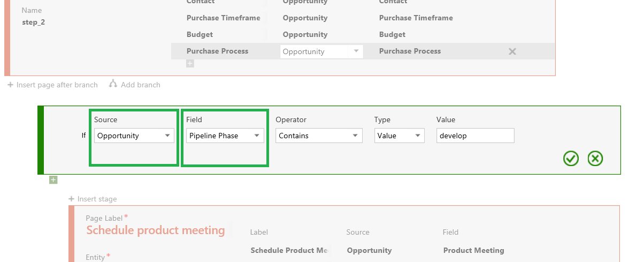Expand the Contains Operator dropdown

click(x=319, y=136)
